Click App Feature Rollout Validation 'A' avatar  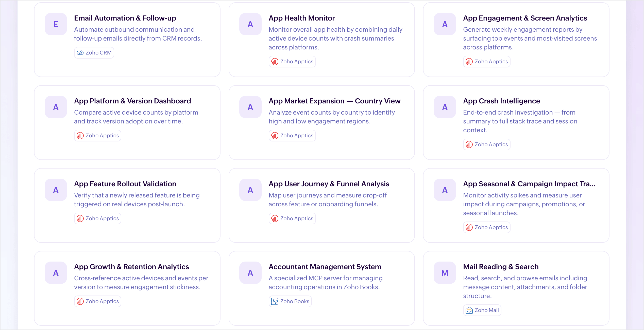pyautogui.click(x=56, y=190)
